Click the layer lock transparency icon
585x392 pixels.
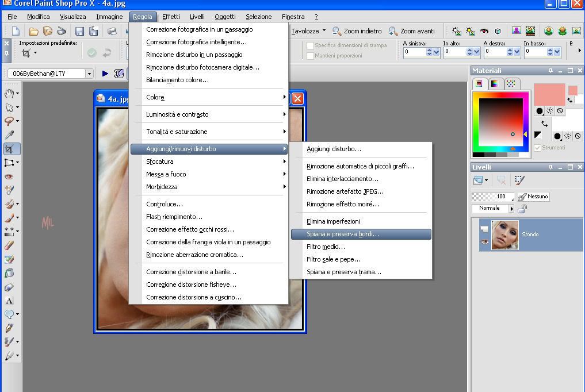(523, 209)
